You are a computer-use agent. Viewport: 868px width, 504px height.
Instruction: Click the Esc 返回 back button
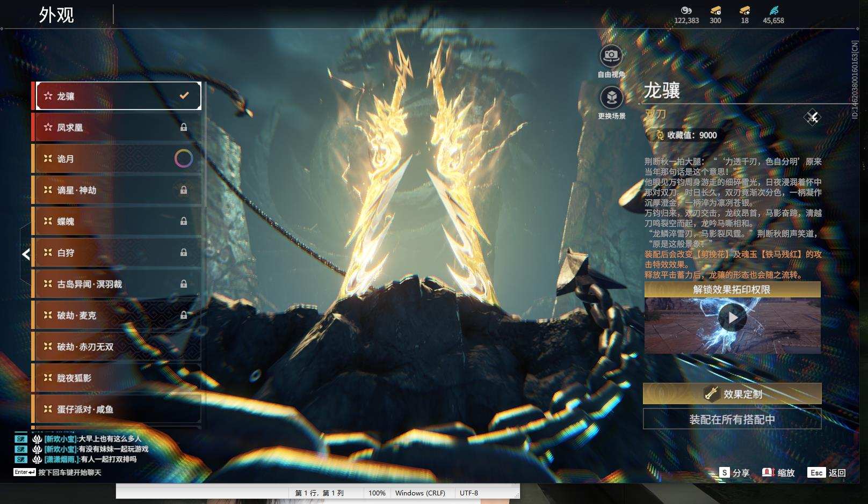(x=827, y=472)
